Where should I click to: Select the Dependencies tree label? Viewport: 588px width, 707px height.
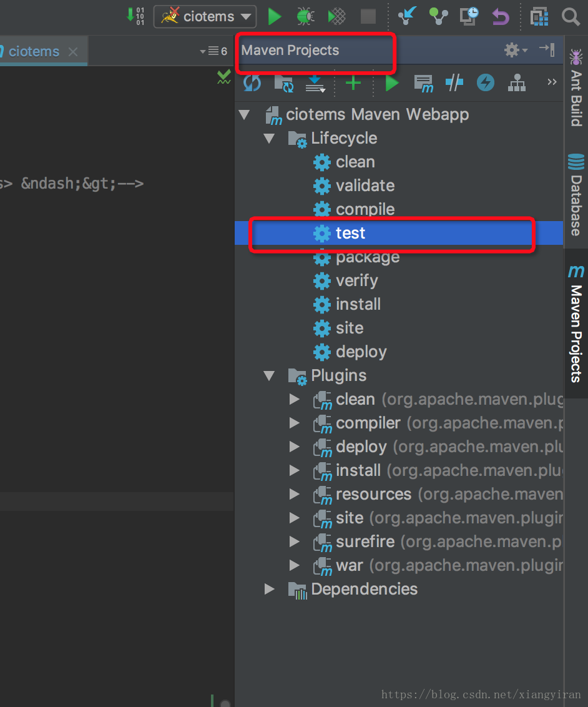pyautogui.click(x=364, y=589)
